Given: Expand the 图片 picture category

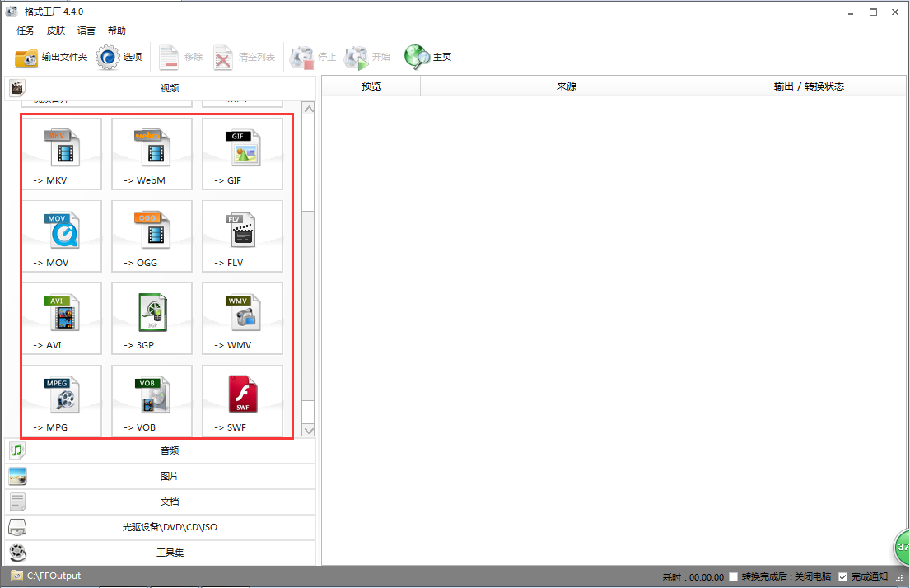Looking at the screenshot, I should coord(169,476).
